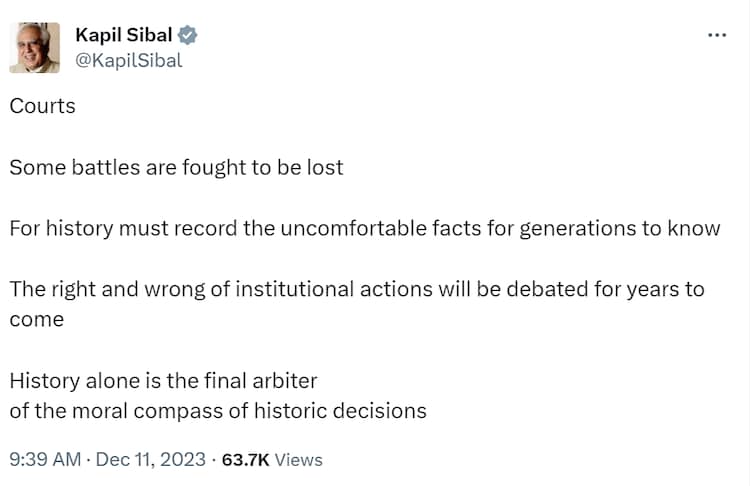
Task: Click the 63.7K view count
Action: [x=245, y=459]
